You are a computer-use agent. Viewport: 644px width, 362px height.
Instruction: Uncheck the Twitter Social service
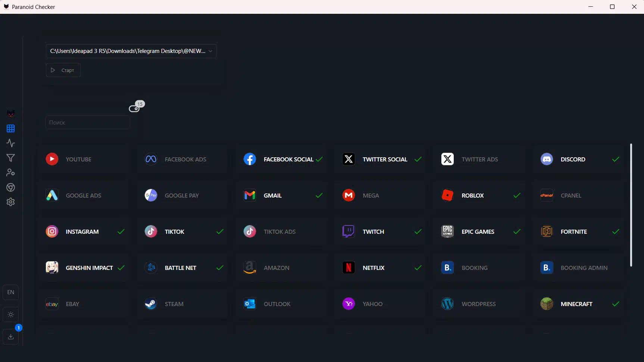point(380,159)
